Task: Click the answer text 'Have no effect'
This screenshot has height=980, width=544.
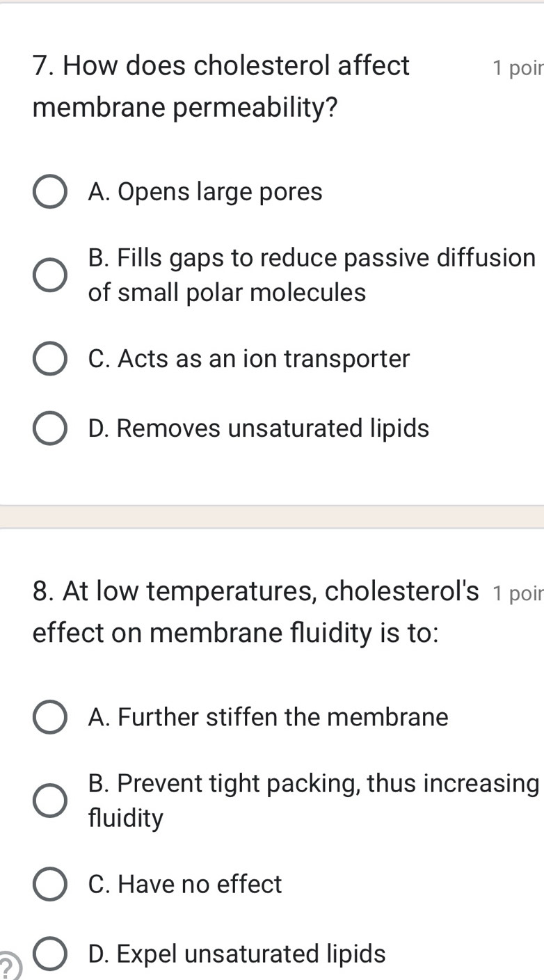Action: pos(185,884)
